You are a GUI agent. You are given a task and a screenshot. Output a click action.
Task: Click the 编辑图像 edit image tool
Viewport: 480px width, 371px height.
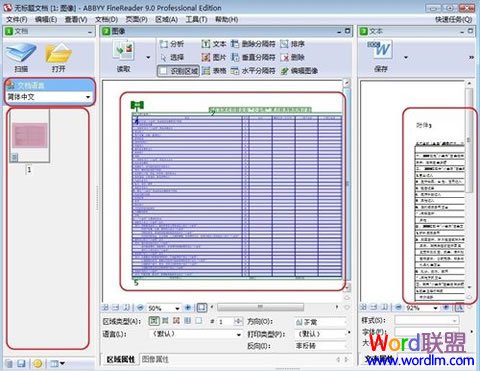299,71
